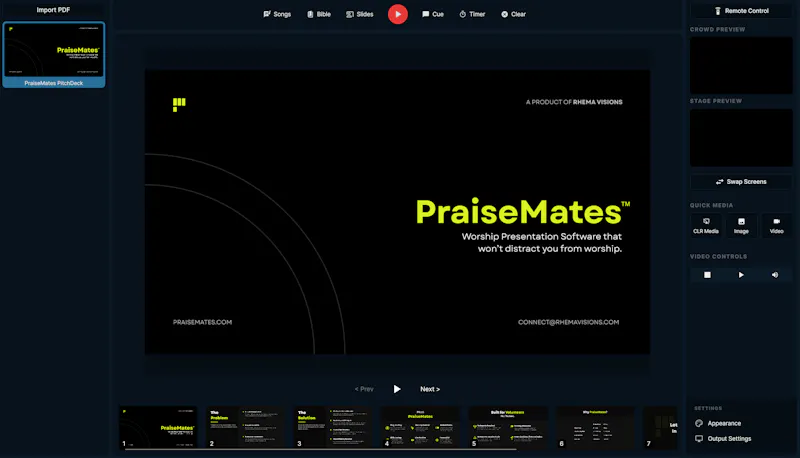Open the Cue option
The height and width of the screenshot is (458, 800).
433,14
